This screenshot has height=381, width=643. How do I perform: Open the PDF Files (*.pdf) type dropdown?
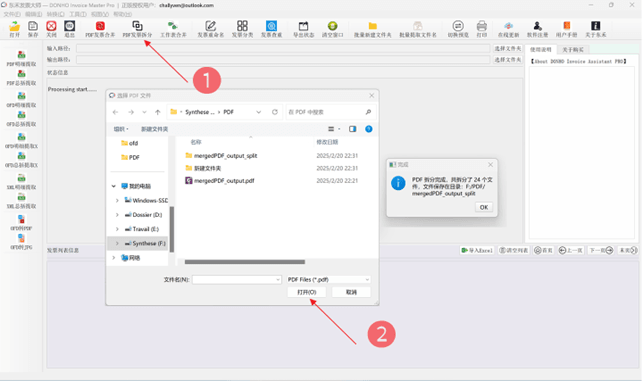(x=328, y=279)
